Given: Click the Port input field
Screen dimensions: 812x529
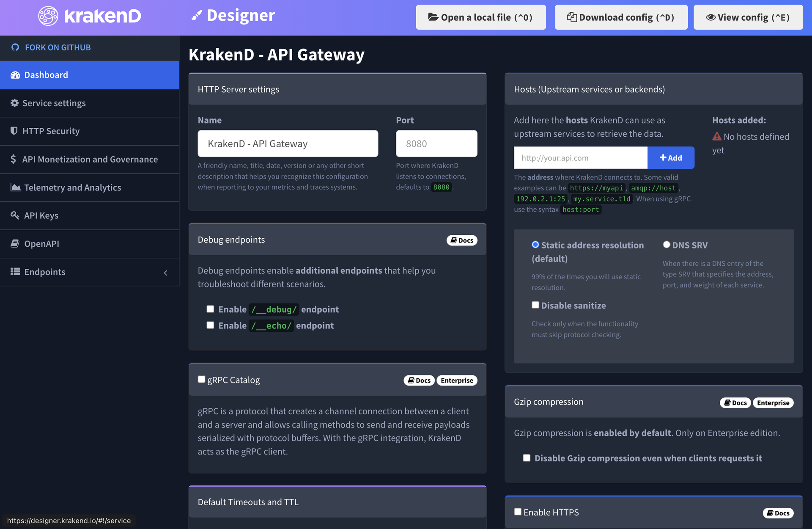Looking at the screenshot, I should [x=436, y=143].
